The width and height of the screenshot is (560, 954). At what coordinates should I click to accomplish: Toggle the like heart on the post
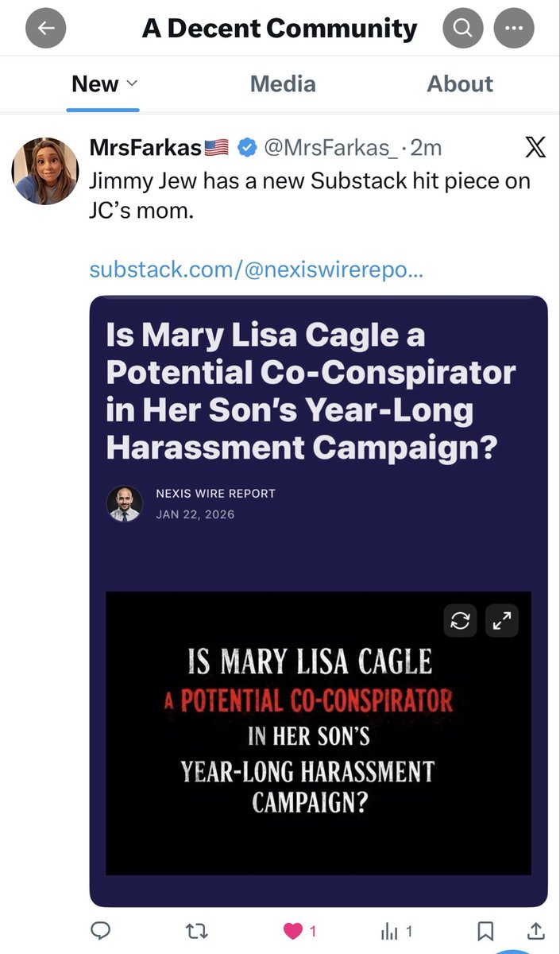295,930
